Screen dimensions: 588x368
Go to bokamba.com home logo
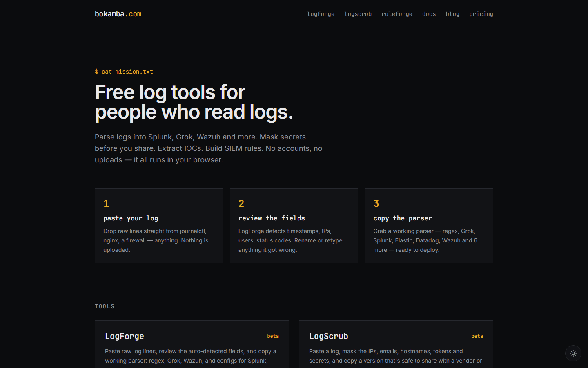point(118,14)
